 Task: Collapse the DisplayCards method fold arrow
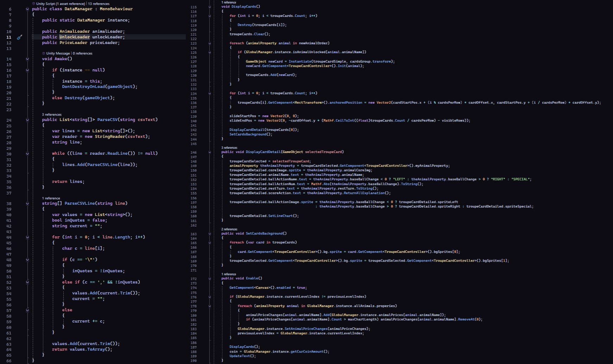[210, 7]
